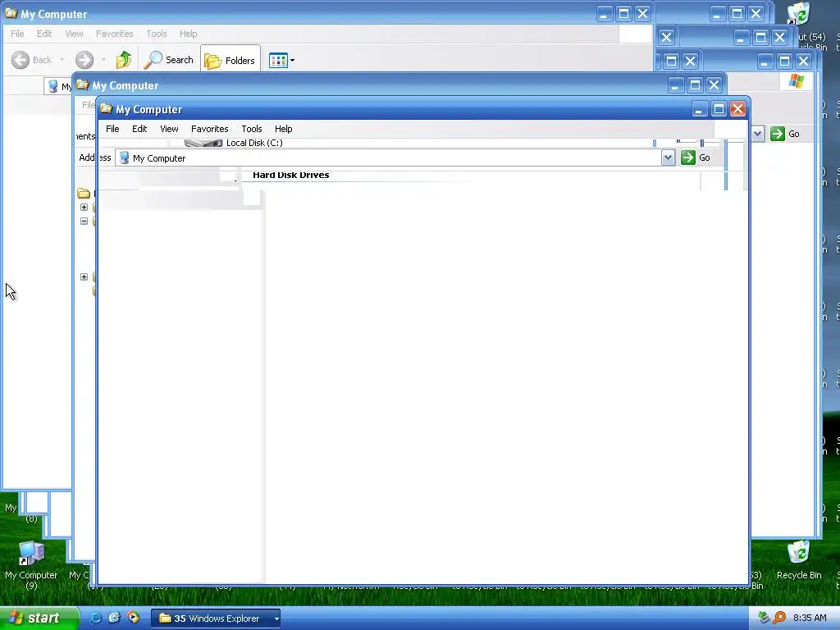
Task: Expand the lowest plus node in middle window tree
Action: pyautogui.click(x=84, y=276)
